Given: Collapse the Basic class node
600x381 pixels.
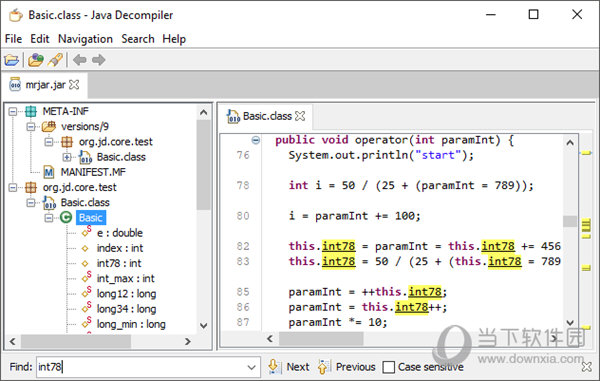Looking at the screenshot, I should coord(49,218).
